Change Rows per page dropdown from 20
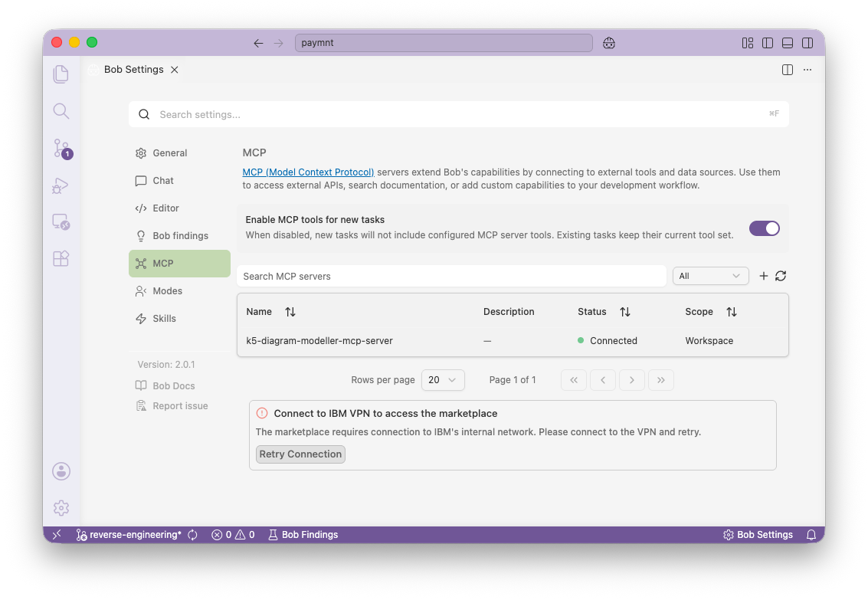 pos(443,380)
